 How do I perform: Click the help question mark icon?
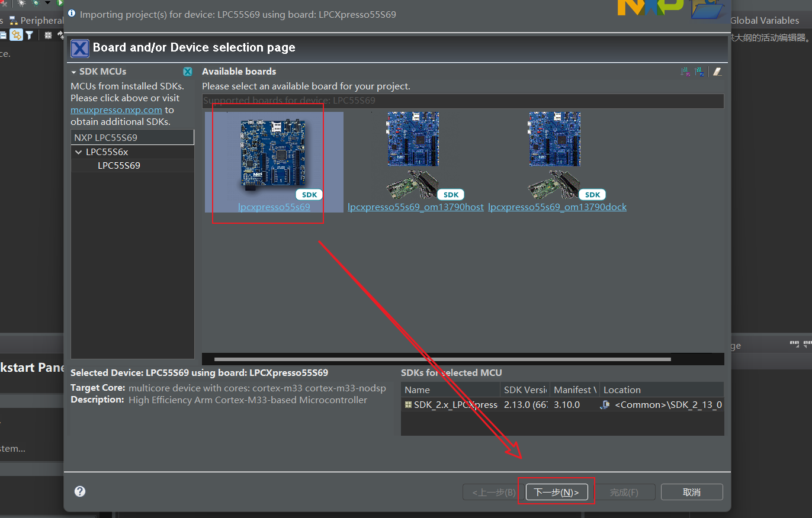point(80,491)
